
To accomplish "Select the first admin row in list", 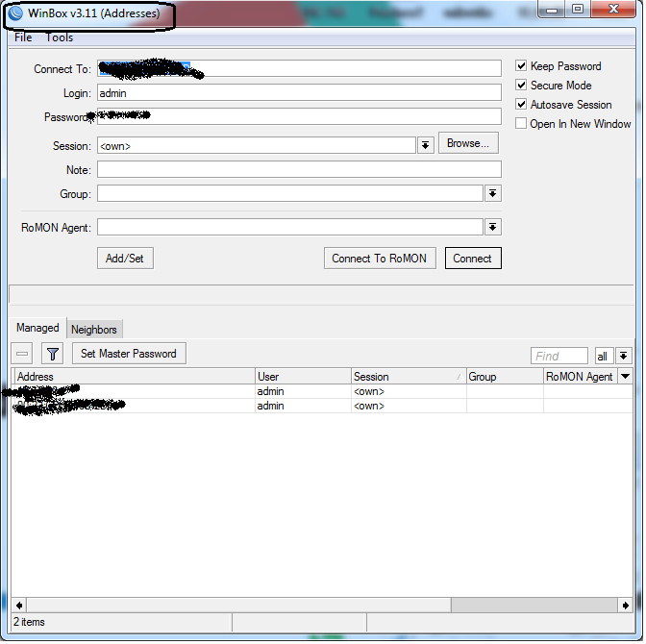I will click(322, 392).
